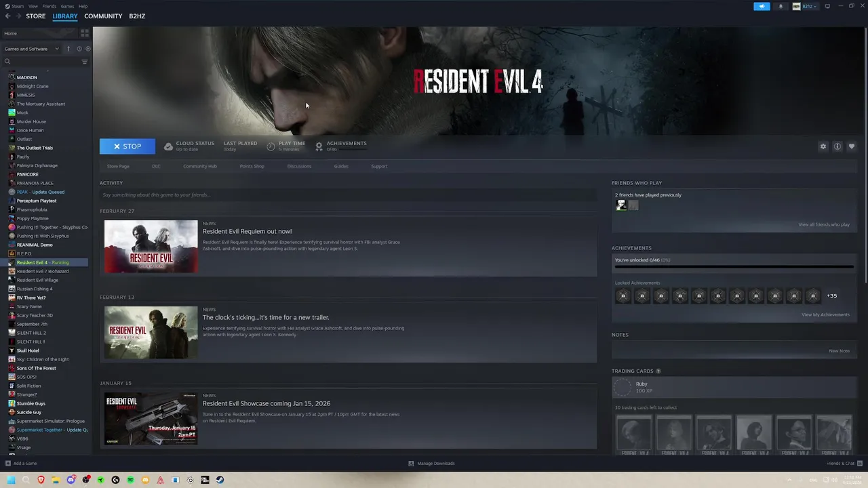Open the Guides link
This screenshot has width=868, height=488.
pyautogui.click(x=341, y=166)
